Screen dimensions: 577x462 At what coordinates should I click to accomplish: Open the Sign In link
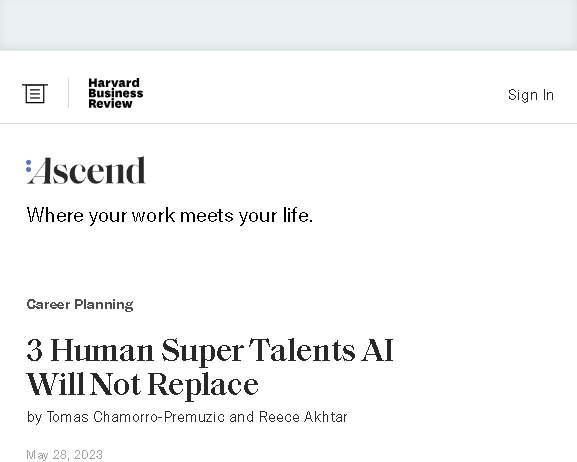tap(531, 95)
